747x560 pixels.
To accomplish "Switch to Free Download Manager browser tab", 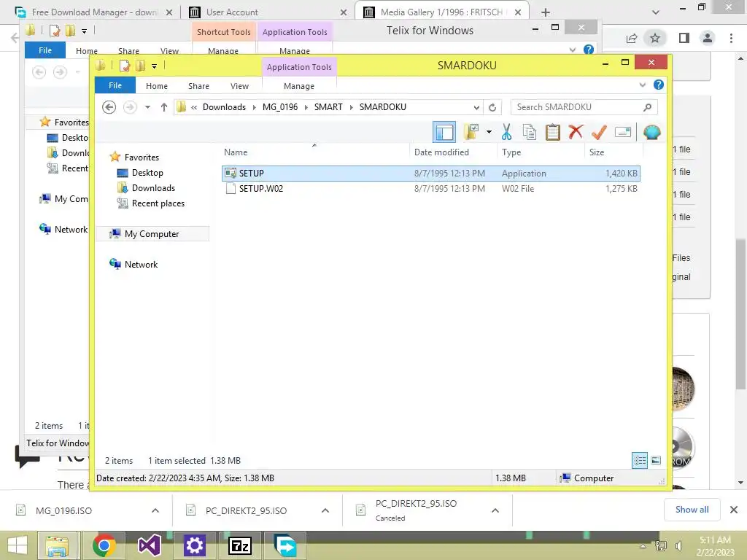I will pos(96,12).
